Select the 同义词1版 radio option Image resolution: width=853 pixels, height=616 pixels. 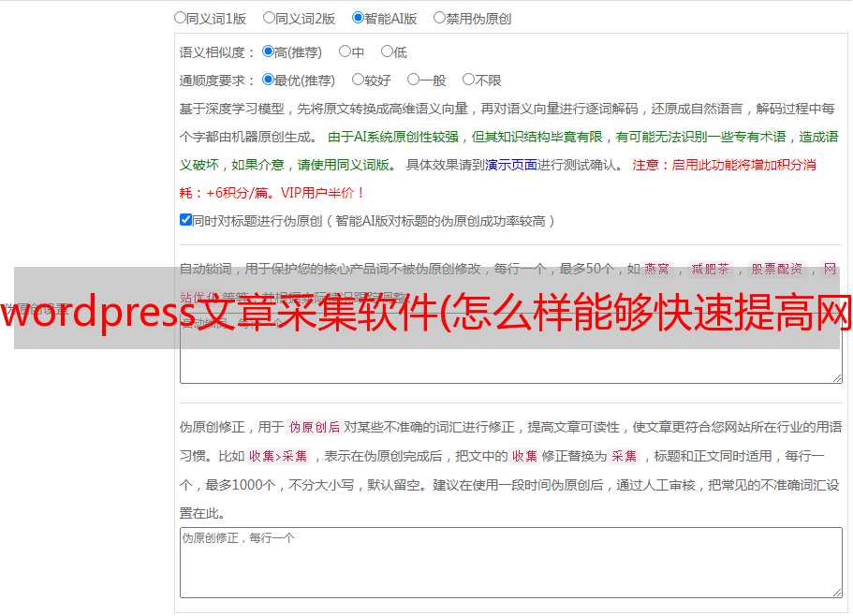click(x=180, y=18)
